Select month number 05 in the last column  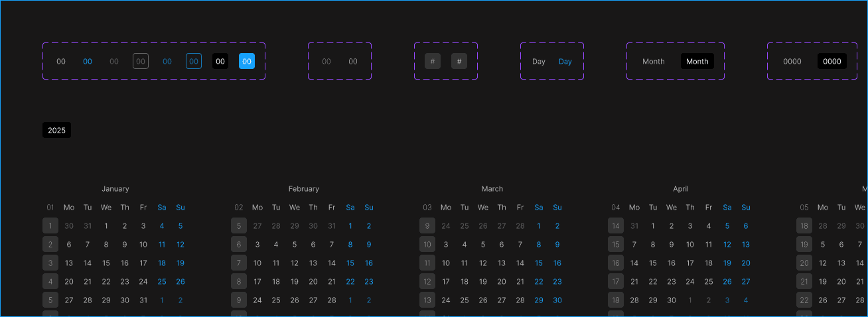[x=804, y=208]
